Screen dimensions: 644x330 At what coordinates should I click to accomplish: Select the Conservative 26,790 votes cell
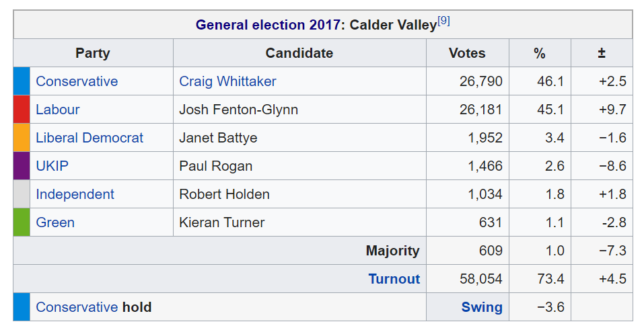coord(480,81)
